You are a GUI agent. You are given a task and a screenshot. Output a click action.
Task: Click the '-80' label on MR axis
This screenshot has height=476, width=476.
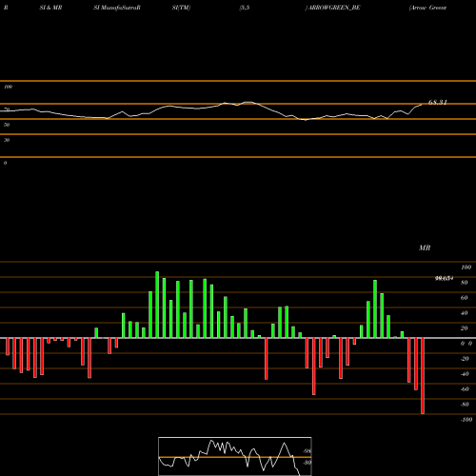coord(465,405)
